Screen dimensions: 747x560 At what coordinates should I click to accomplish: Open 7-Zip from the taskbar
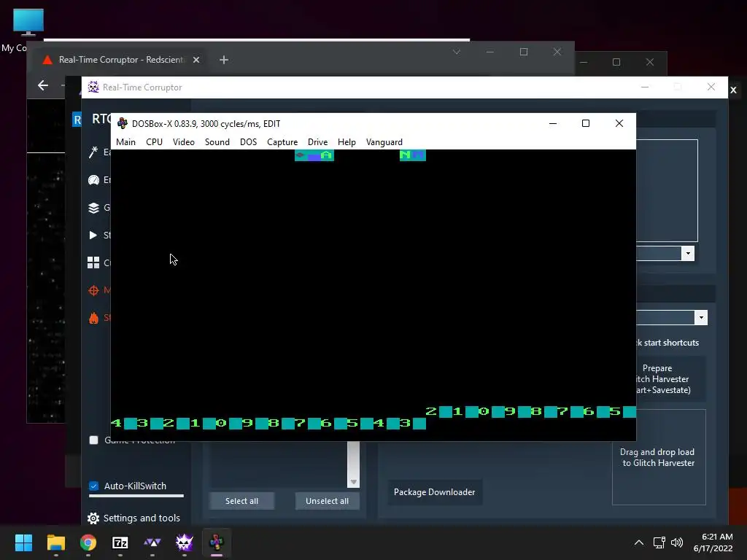[120, 542]
